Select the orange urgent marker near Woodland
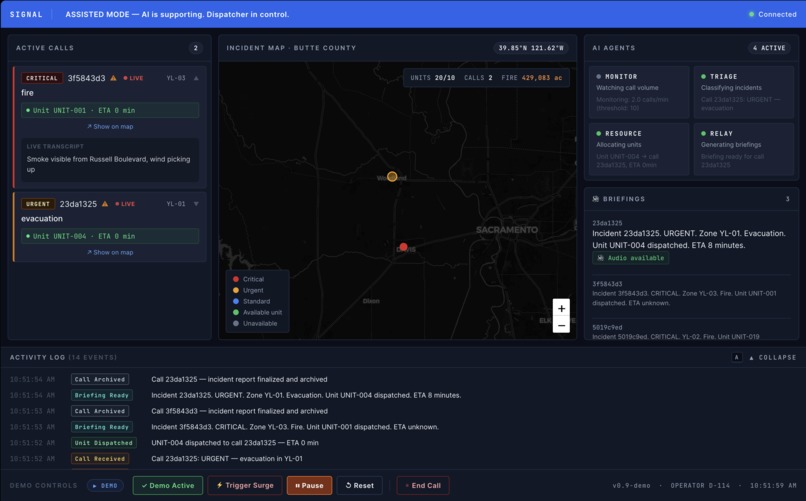 [392, 176]
